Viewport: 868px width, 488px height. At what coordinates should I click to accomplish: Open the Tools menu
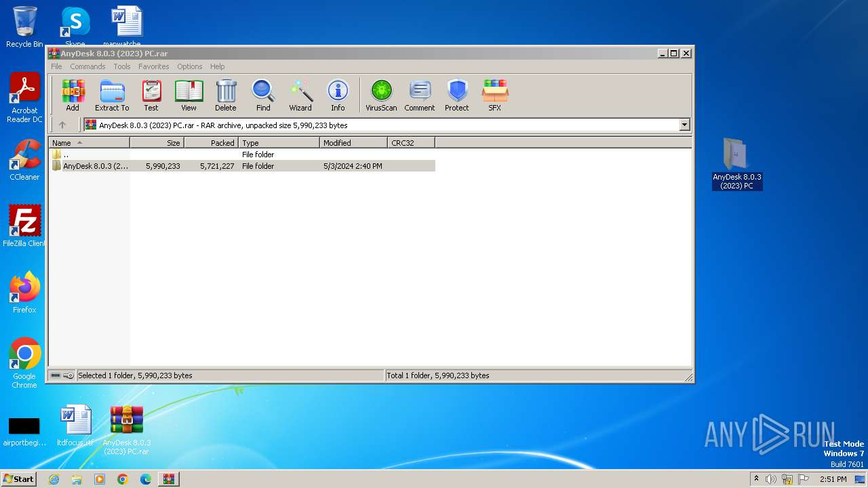pyautogui.click(x=122, y=66)
